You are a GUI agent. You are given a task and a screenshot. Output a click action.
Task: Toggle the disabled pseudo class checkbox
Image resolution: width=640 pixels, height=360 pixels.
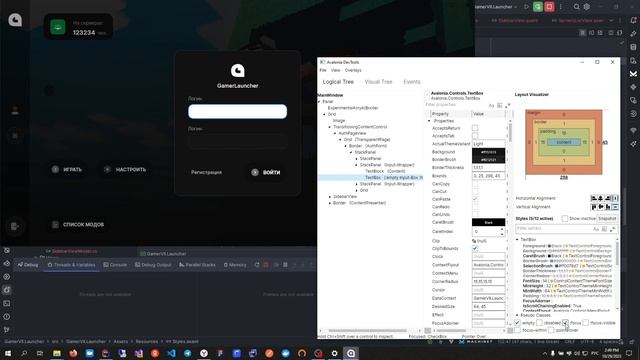click(539, 323)
